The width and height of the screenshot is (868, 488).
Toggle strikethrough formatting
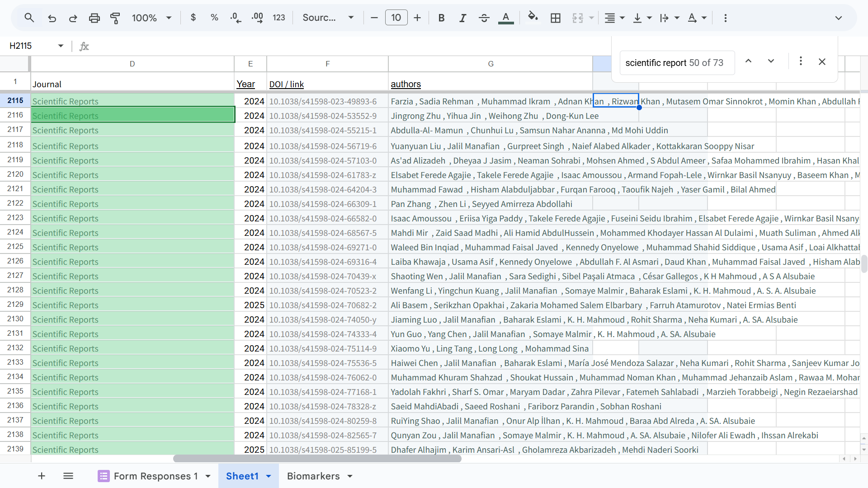pos(484,18)
